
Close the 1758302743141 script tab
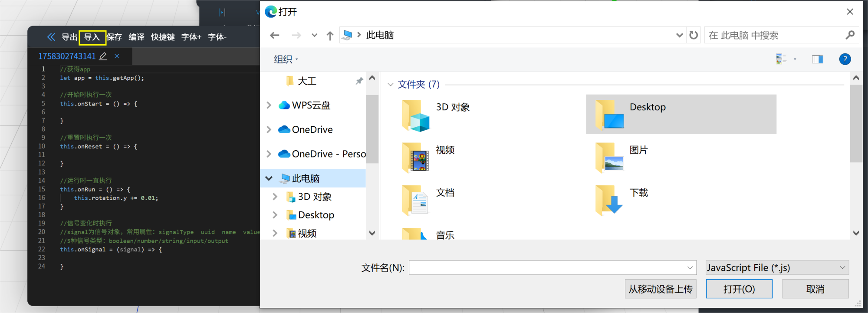tap(117, 56)
